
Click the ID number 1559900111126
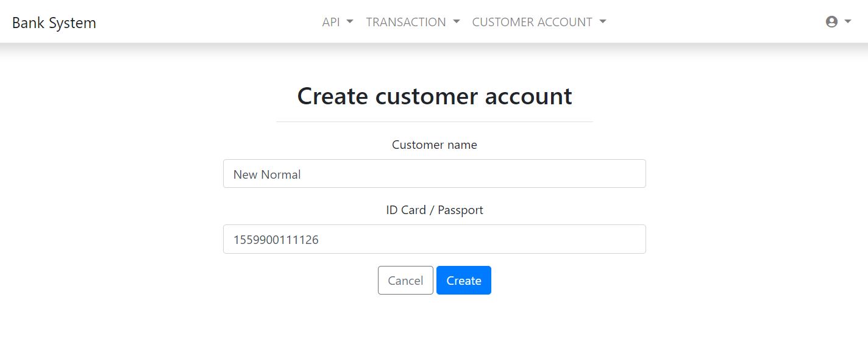coord(275,239)
